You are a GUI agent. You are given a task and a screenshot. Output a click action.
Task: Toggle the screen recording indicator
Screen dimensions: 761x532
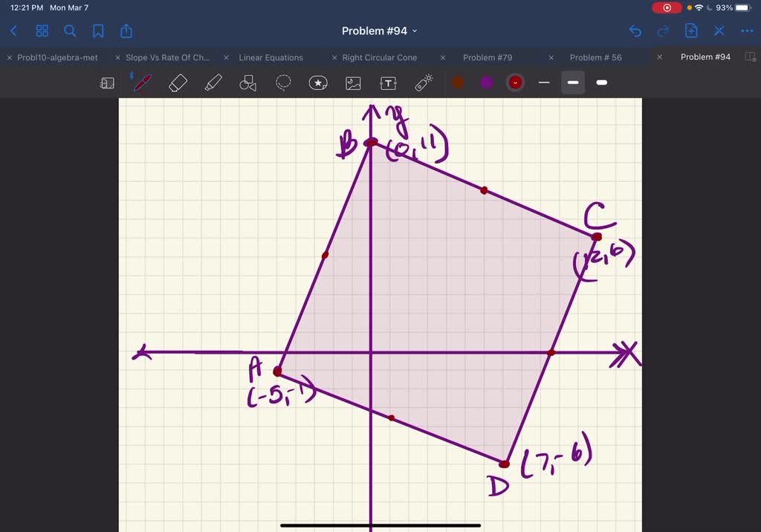point(667,7)
